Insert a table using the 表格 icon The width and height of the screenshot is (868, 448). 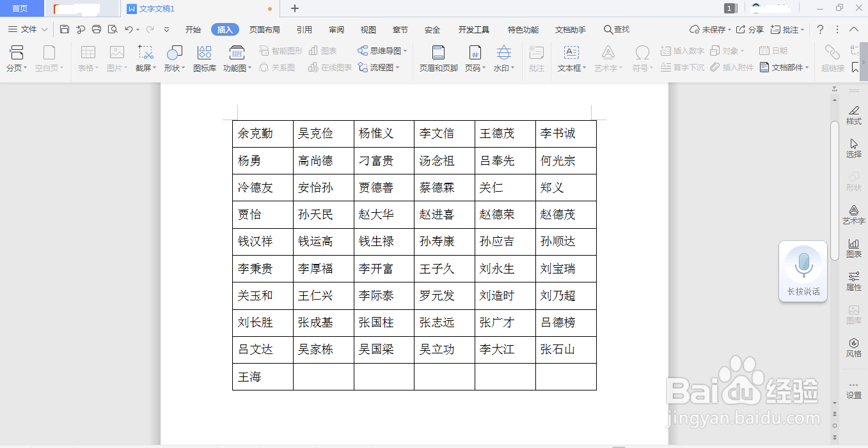[x=87, y=58]
